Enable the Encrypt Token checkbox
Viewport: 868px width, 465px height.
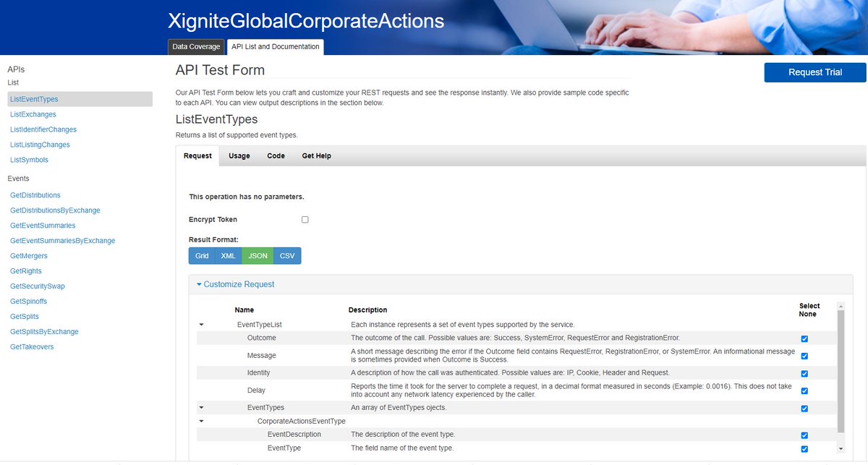pos(305,220)
